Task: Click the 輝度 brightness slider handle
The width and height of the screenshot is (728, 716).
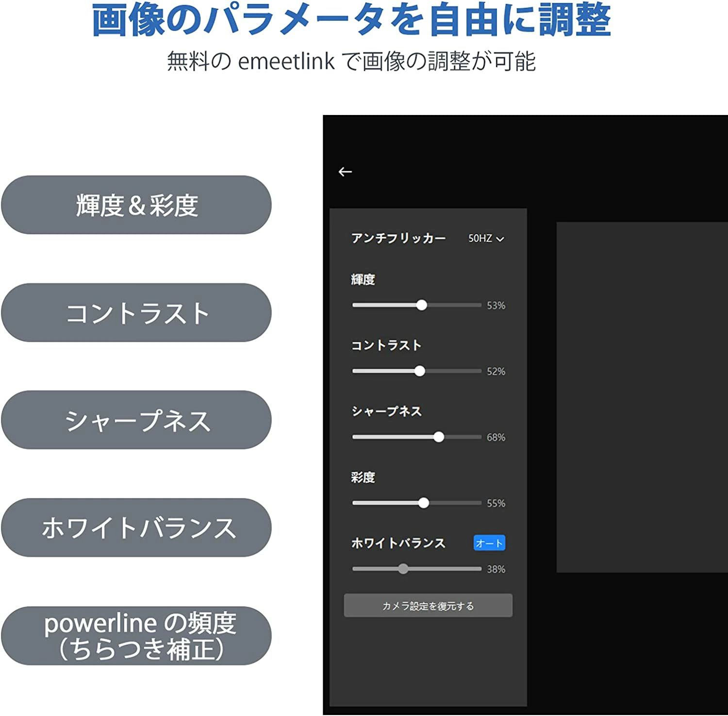Action: [422, 305]
